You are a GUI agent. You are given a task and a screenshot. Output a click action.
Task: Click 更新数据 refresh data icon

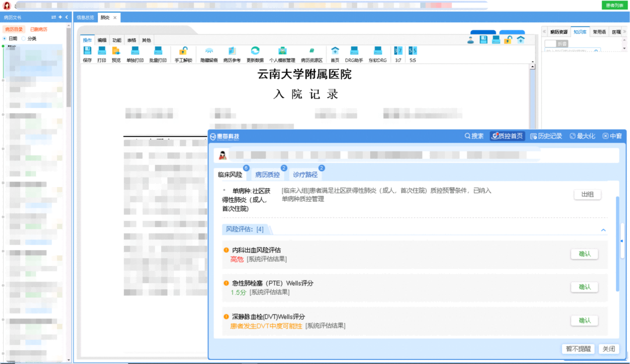255,51
